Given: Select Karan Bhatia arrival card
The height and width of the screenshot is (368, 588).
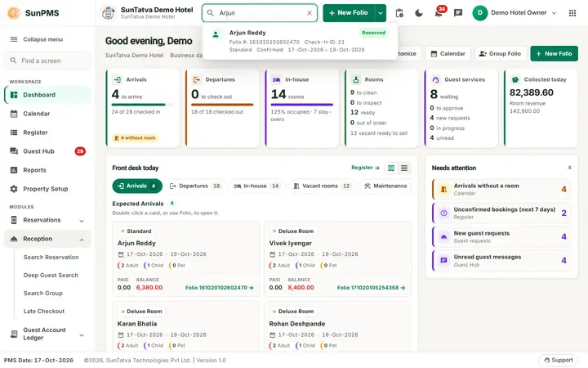Looking at the screenshot, I should pos(185,326).
